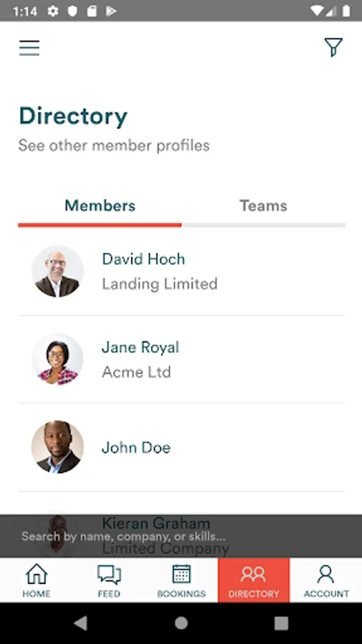The height and width of the screenshot is (644, 362).
Task: Click John Doe's profile photo
Action: click(x=57, y=447)
